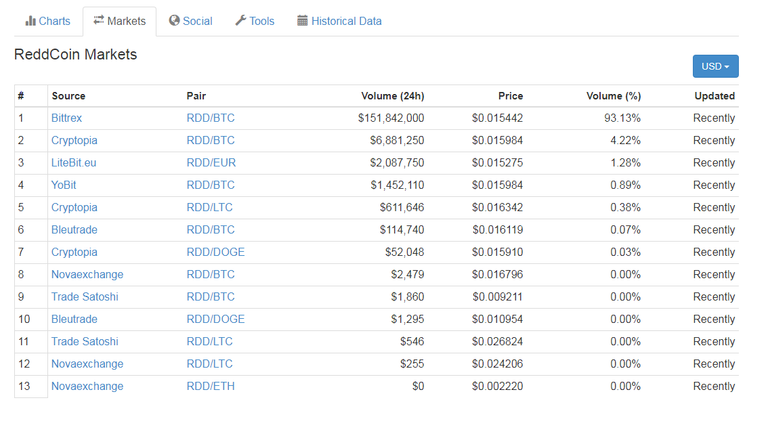Select the 93.13% volume share cell
Screen dimensions: 768x423
tap(622, 118)
